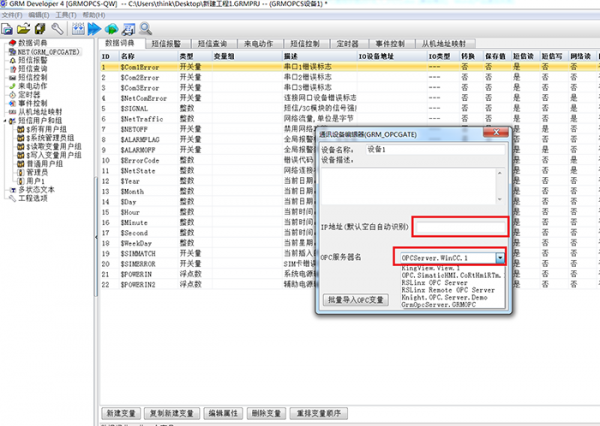The width and height of the screenshot is (600, 426).
Task: Click the 新建变量 button
Action: pos(121,413)
